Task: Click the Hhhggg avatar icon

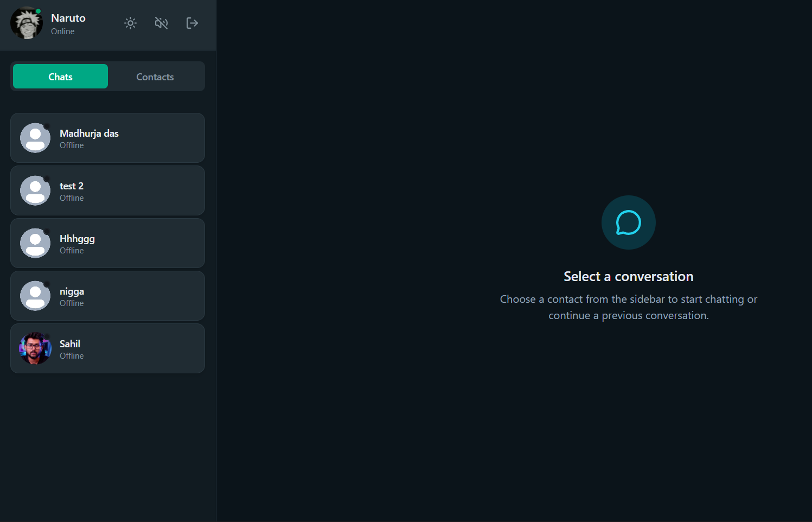Action: point(35,243)
